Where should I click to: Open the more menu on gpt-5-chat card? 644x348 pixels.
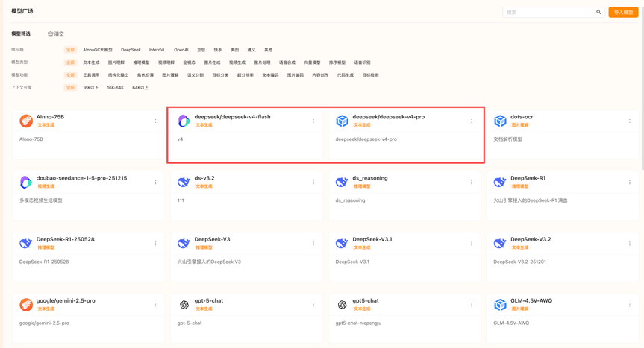tap(313, 305)
